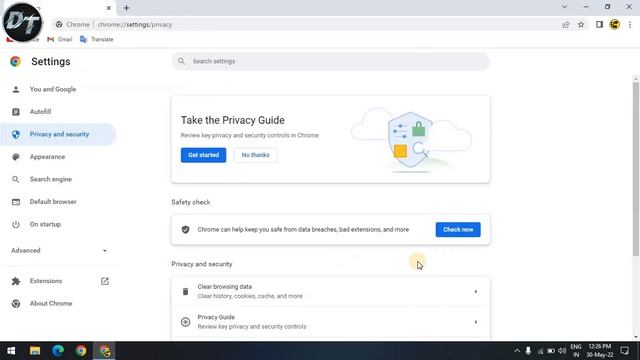This screenshot has width=640, height=360.
Task: Open About Chrome page
Action: coord(51,303)
